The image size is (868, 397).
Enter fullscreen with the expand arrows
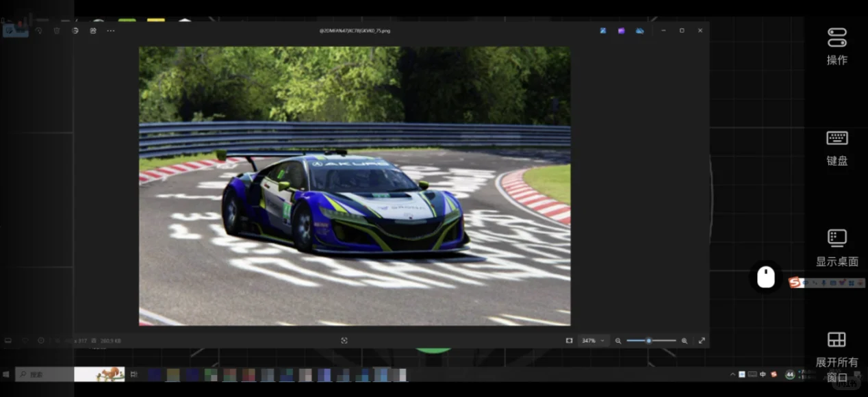pyautogui.click(x=701, y=340)
